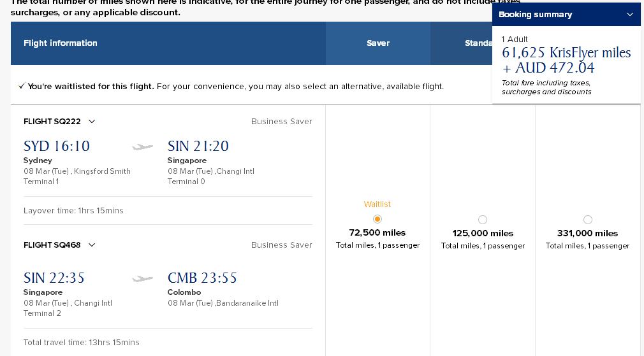
Task: Expand FLIGHT SQ468 details chevron
Action: tap(92, 245)
